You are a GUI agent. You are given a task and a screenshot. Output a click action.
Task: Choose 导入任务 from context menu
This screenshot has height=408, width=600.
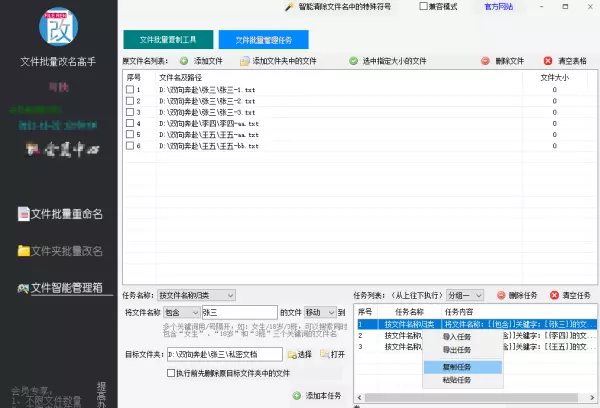point(463,337)
